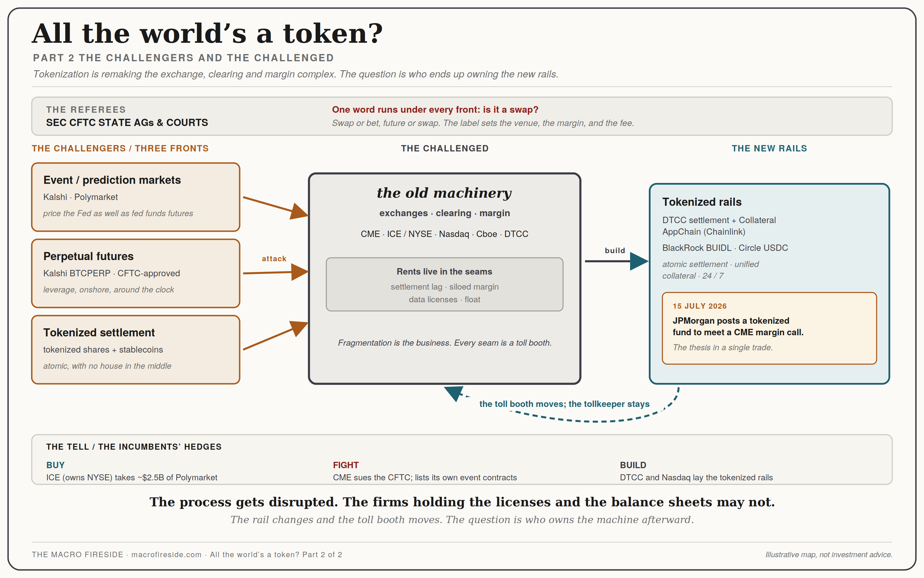Screen dimensions: 924x578
Task: Select "DTCC and Nasdaq lay the tokenized rails"
Action: pos(696,477)
